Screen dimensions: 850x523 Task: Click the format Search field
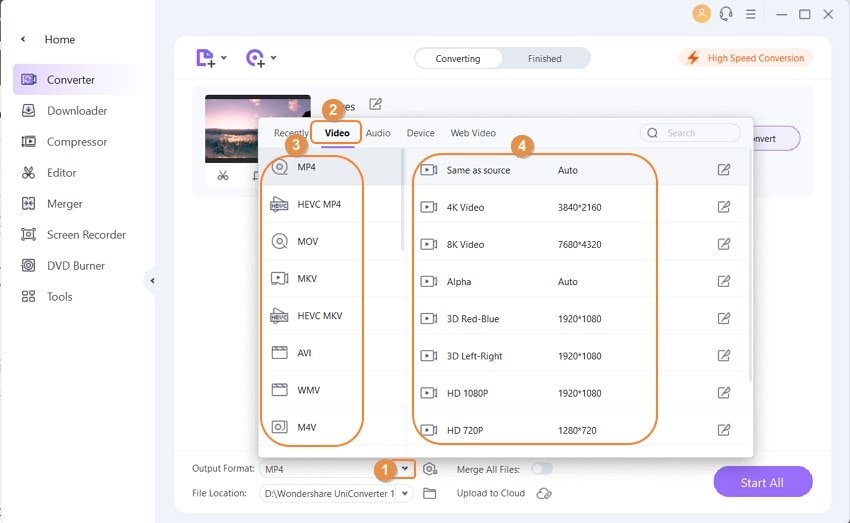690,133
